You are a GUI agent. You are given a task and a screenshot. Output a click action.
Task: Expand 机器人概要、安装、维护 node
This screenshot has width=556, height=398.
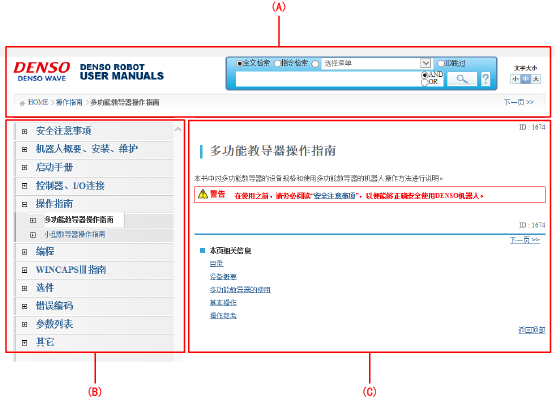pos(24,149)
